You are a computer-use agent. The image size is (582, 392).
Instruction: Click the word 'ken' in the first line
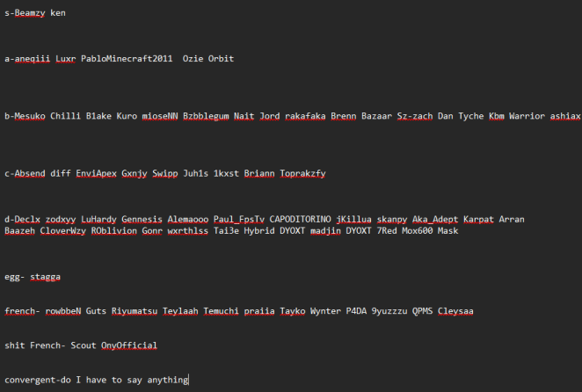(58, 13)
